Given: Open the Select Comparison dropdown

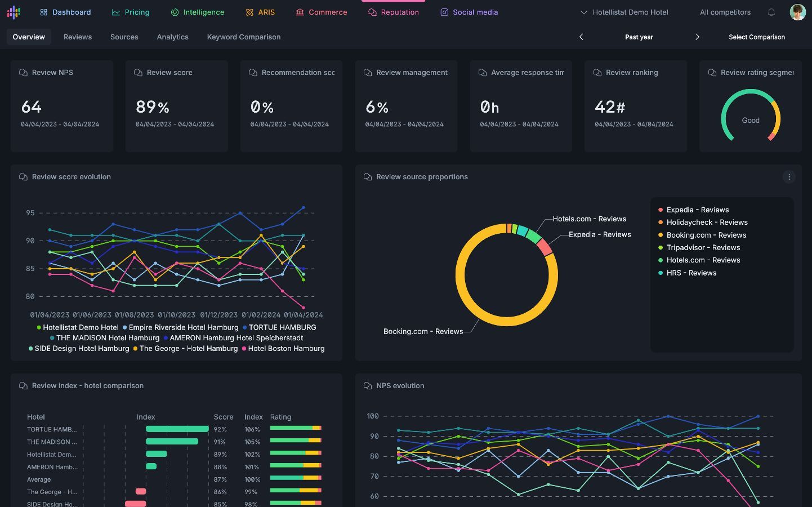Looking at the screenshot, I should 757,37.
